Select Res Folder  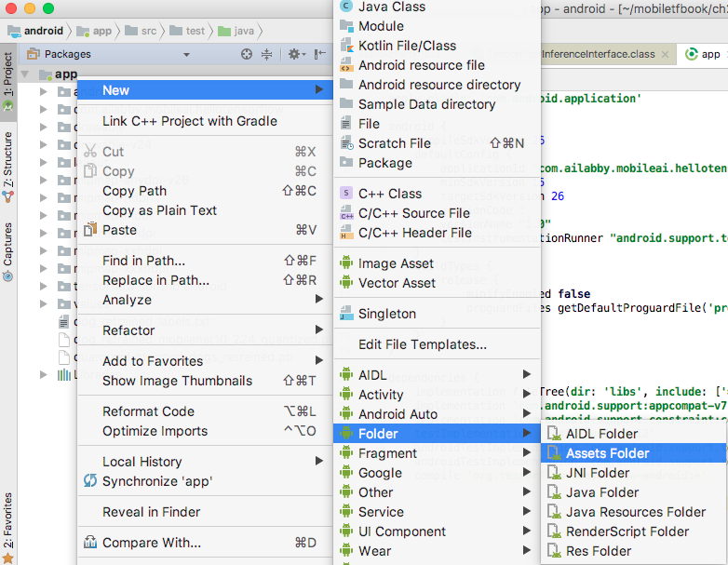634,551
